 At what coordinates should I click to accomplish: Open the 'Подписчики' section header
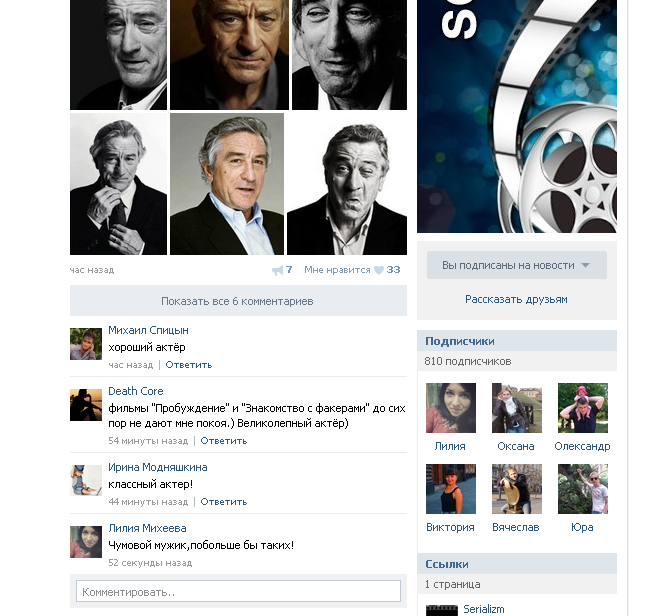(x=517, y=341)
